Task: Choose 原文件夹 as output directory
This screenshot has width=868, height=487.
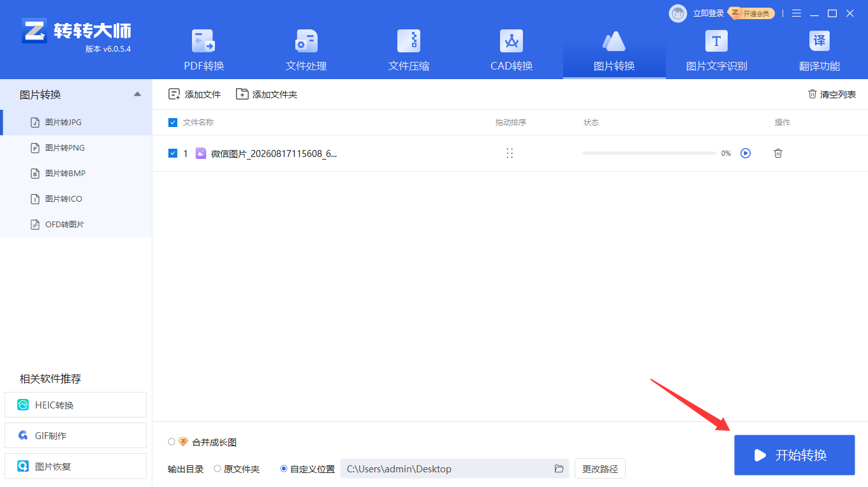Action: [x=217, y=468]
